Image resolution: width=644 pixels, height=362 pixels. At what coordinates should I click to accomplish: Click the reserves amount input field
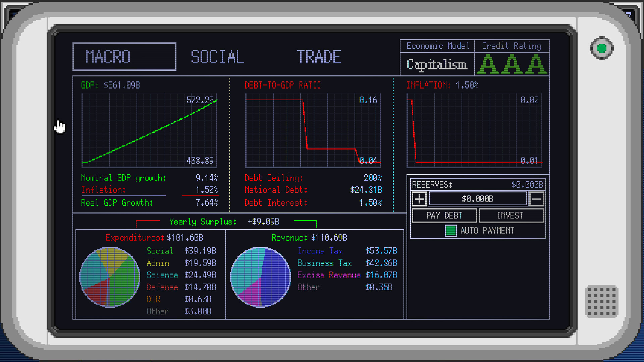pos(478,199)
